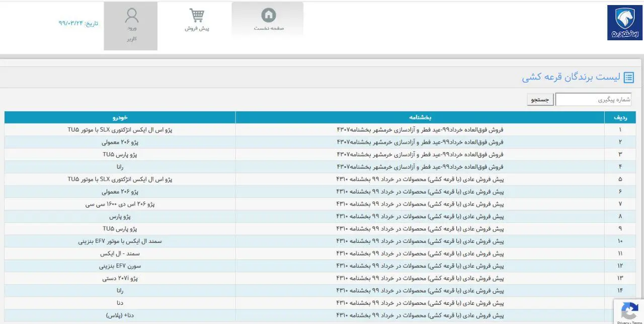The width and height of the screenshot is (644, 324).
Task: Select رانا in row ۱۴
Action: (120, 290)
